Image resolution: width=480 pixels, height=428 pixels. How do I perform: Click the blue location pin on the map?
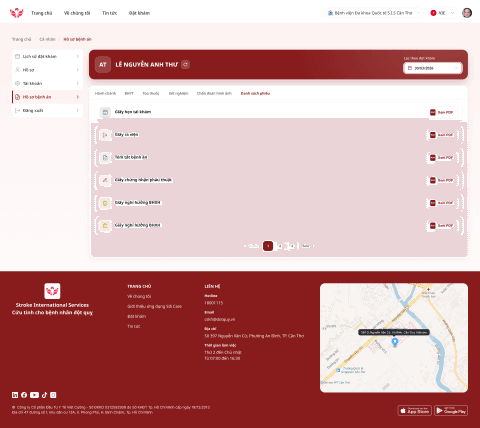tap(395, 342)
